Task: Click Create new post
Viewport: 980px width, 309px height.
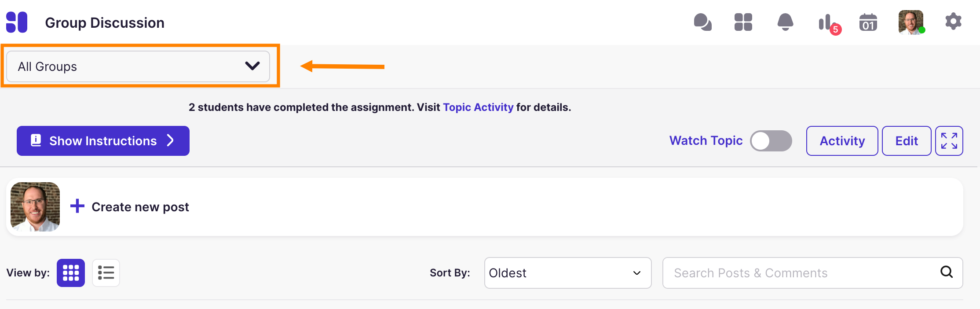Action: click(x=140, y=207)
